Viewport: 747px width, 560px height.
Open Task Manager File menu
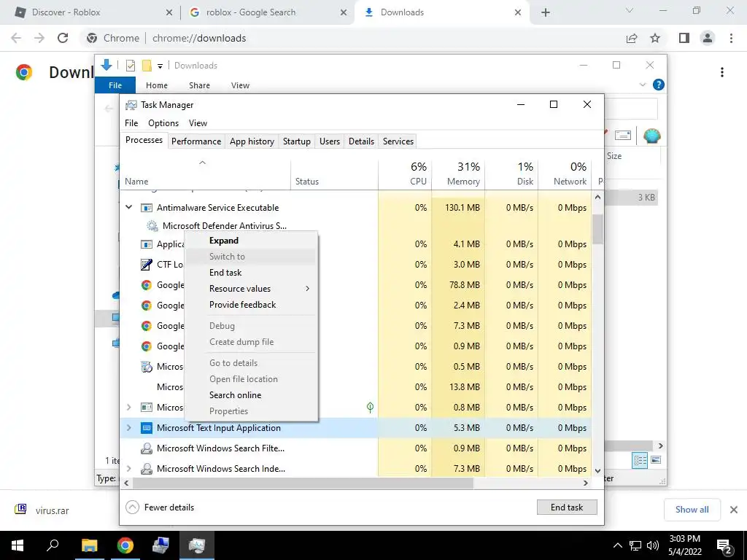[x=131, y=122]
